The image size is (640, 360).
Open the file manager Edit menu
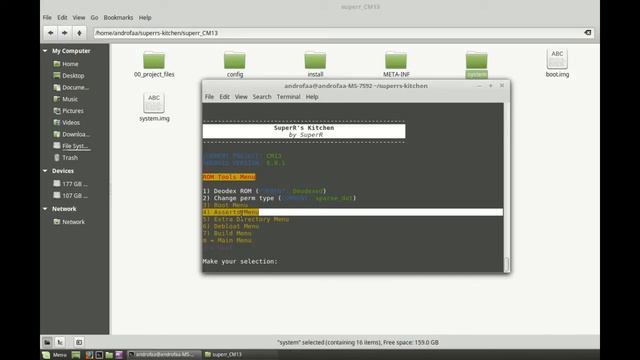coord(62,18)
